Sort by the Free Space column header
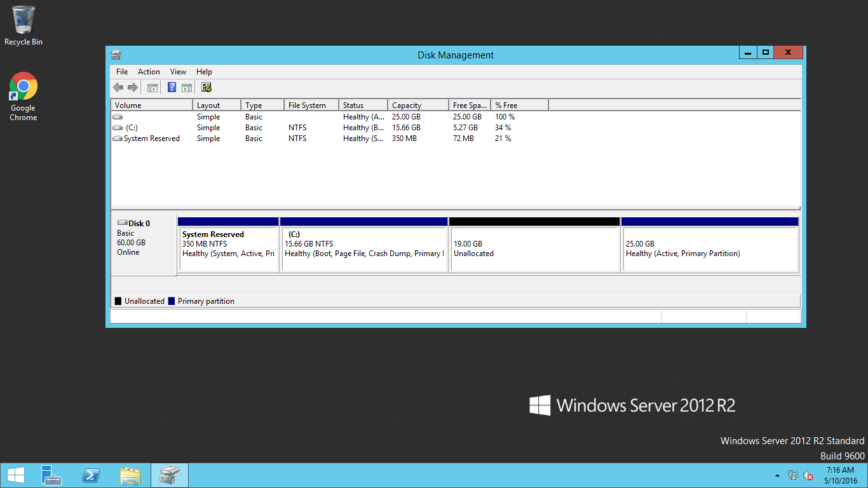This screenshot has height=488, width=868. [x=470, y=105]
